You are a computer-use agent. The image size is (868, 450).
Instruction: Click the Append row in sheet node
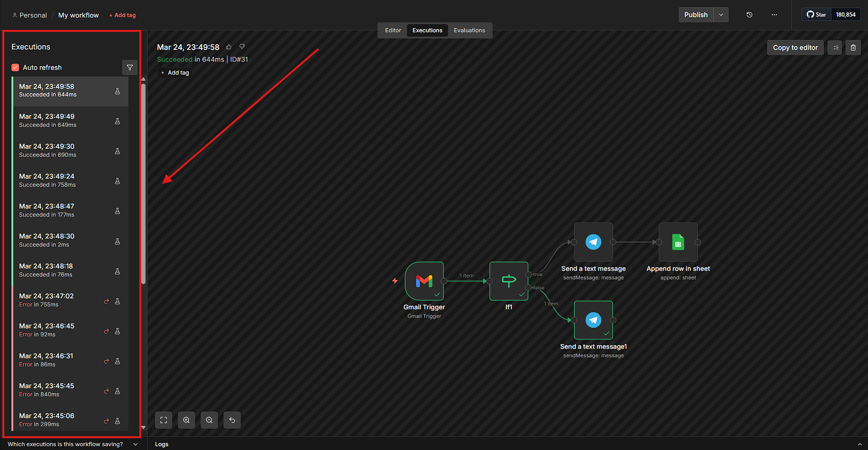click(678, 242)
